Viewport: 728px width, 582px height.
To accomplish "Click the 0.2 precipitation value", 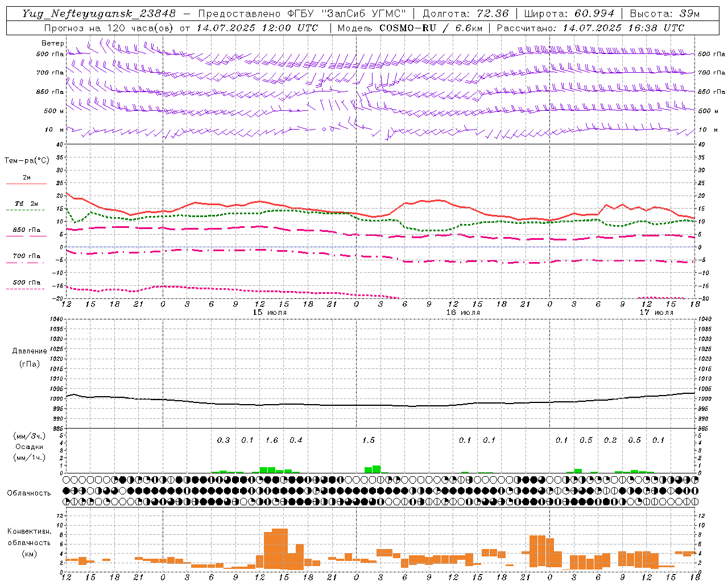I will (x=610, y=440).
